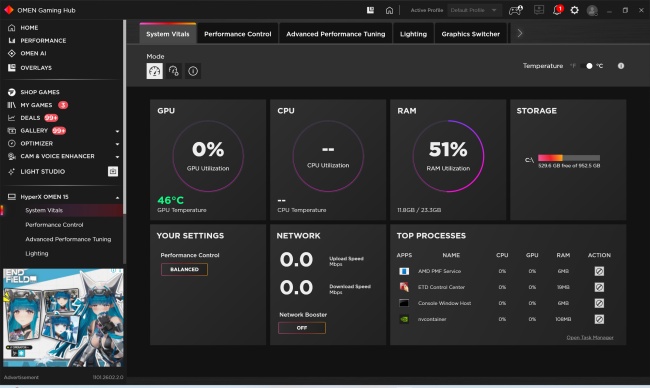
Task: End the Console Window Host process
Action: tap(599, 303)
